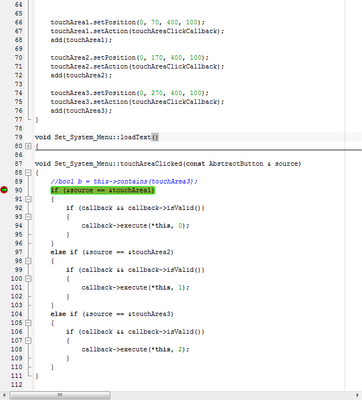Click the add(touchArea2); statement
This screenshot has width=362, height=400.
point(81,75)
